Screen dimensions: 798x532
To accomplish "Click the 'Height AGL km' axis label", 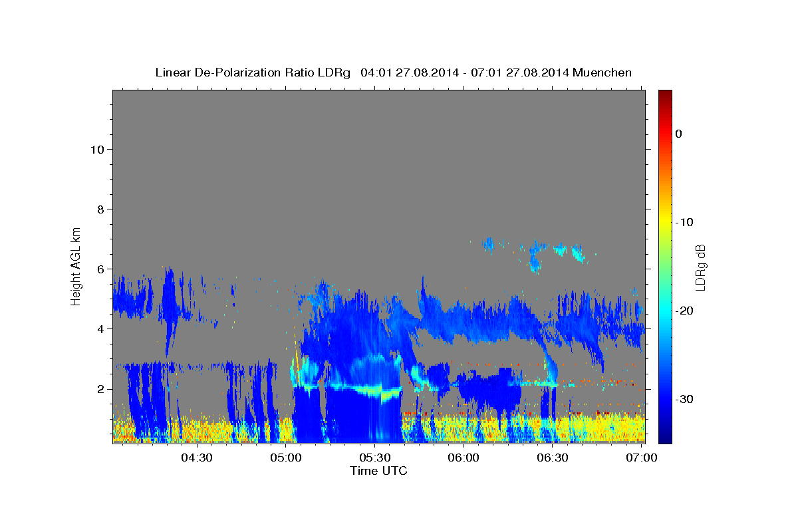I will (76, 265).
